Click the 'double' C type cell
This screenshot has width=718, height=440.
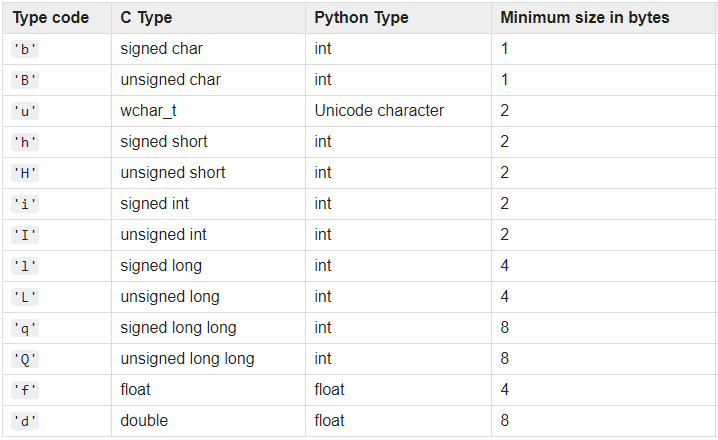[x=144, y=421]
